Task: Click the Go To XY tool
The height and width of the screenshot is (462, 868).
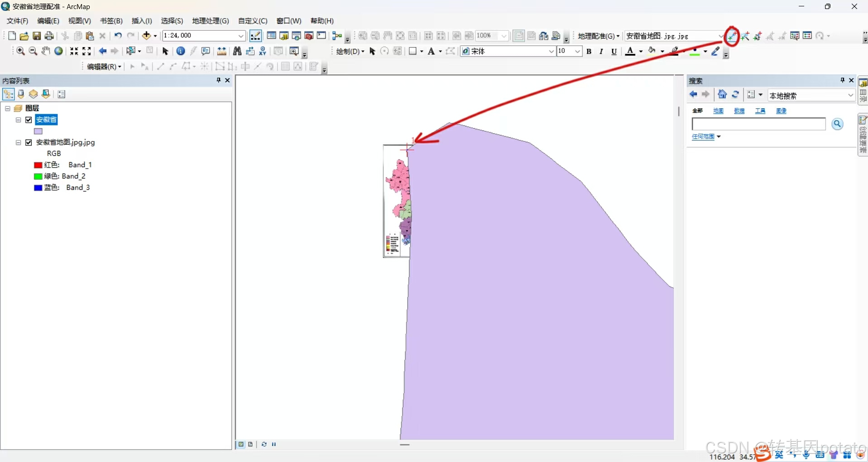Action: [262, 51]
